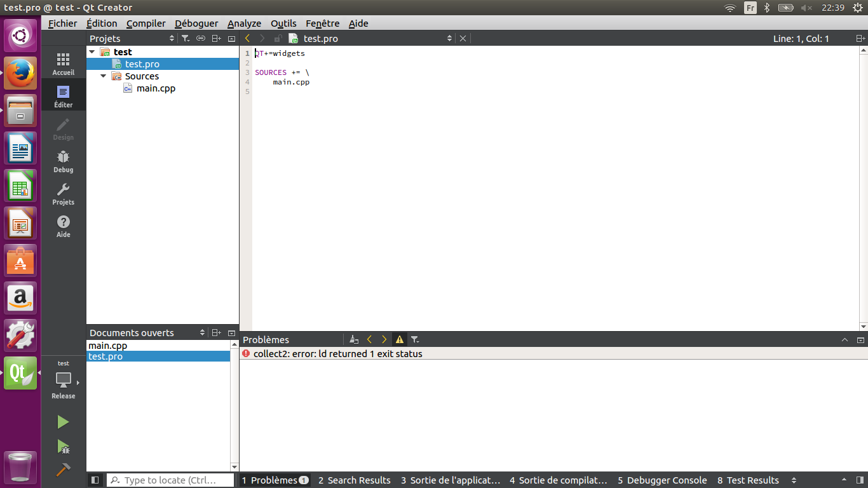Switch to the Accueil welcome mode
This screenshot has height=488, width=868.
pos(63,64)
